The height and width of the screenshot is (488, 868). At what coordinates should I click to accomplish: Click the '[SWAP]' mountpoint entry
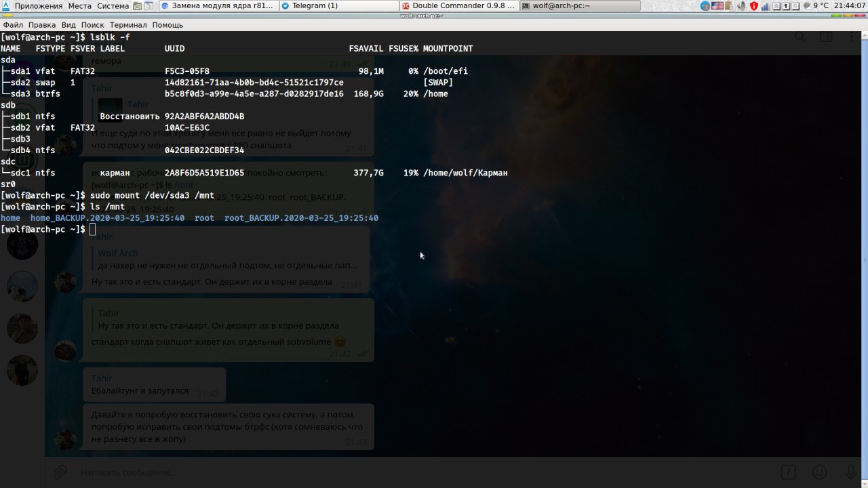click(x=438, y=83)
